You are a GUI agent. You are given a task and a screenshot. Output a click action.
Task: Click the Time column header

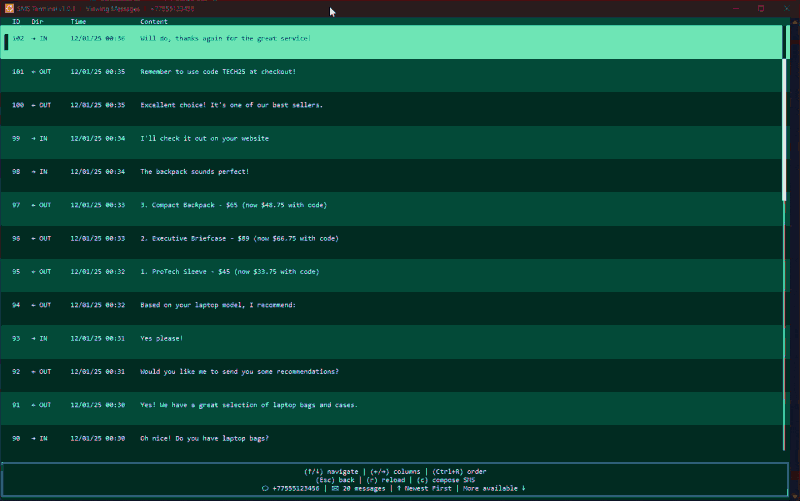point(78,21)
